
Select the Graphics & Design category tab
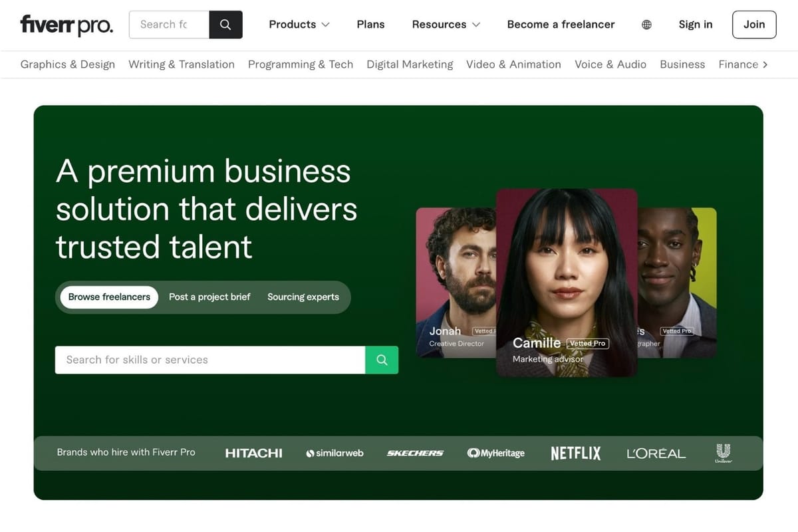(67, 65)
